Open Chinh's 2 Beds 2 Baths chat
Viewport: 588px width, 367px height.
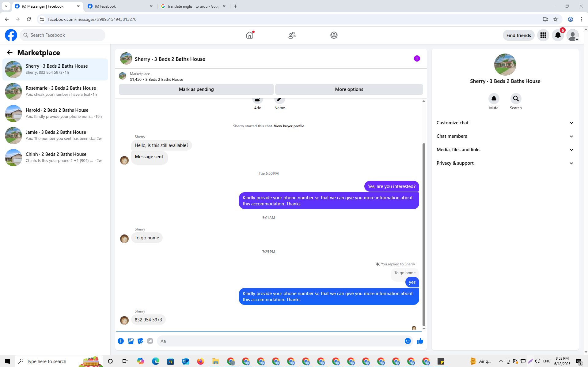point(55,158)
